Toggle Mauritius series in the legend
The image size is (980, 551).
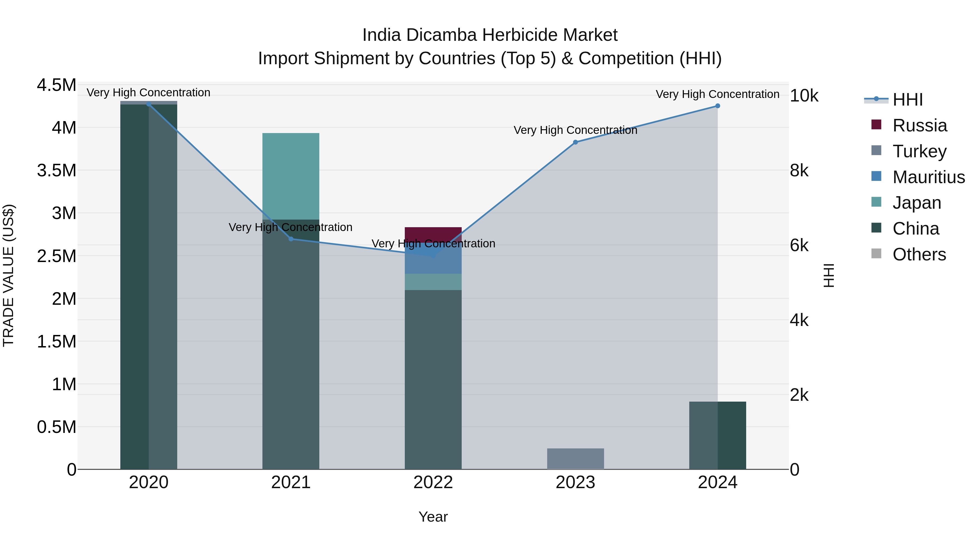point(918,177)
